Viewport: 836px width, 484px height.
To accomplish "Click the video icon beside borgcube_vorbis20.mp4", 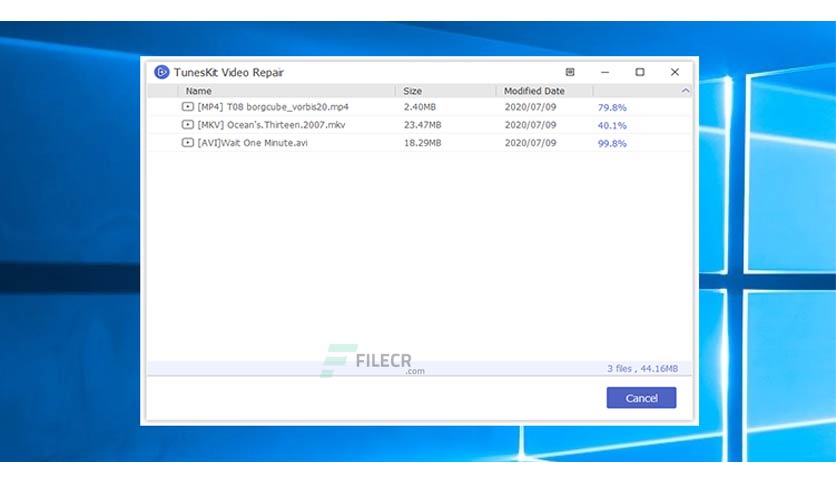I will point(188,107).
